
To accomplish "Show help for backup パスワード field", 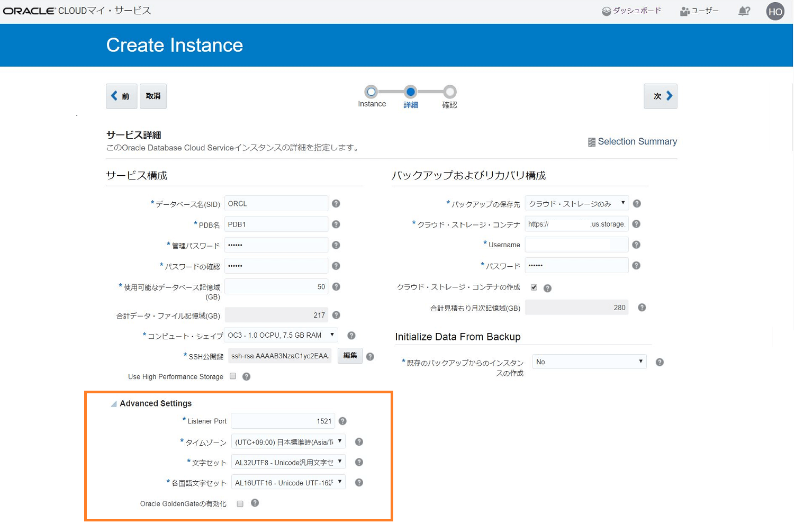I will pyautogui.click(x=636, y=265).
